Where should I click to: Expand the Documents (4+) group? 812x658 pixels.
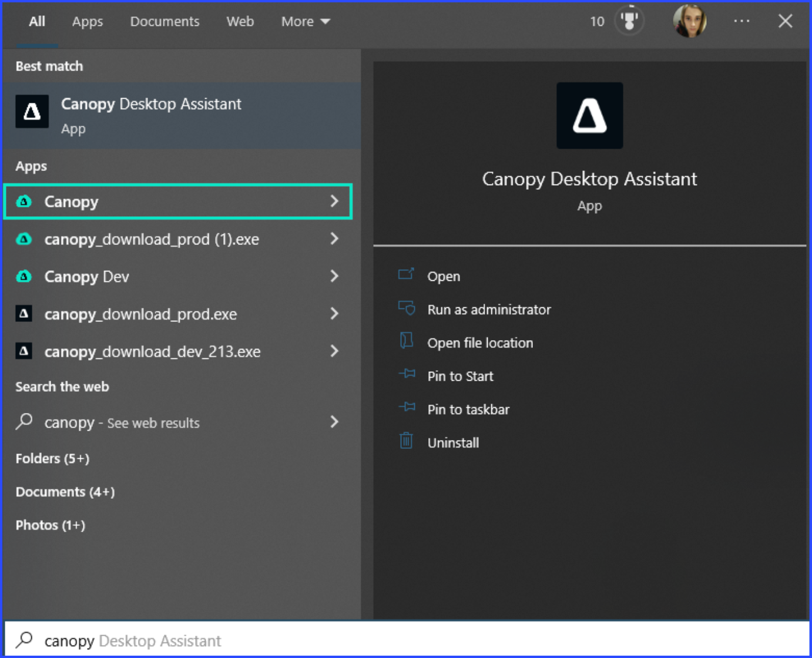pyautogui.click(x=65, y=492)
